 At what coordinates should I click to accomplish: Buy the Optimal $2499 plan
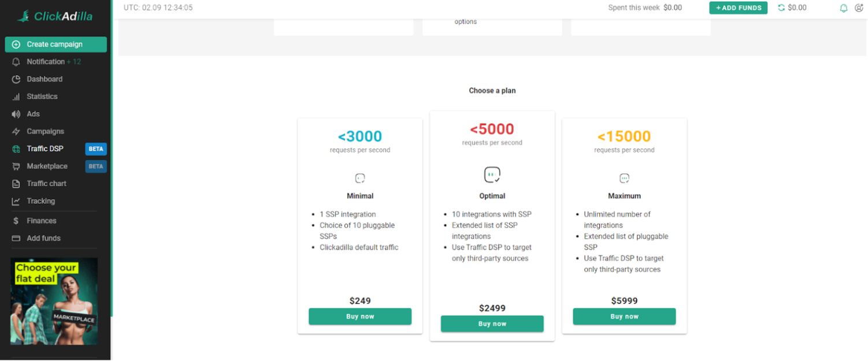point(492,324)
